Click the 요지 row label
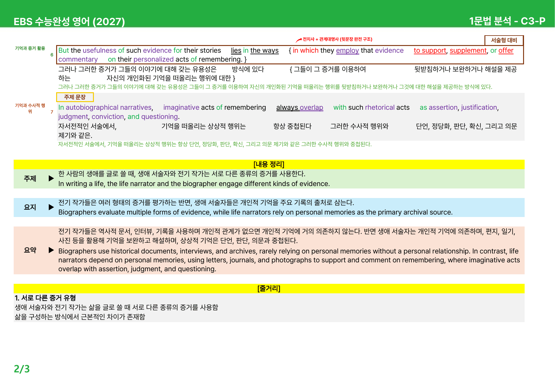The width and height of the screenshot is (555, 392). pos(30,207)
